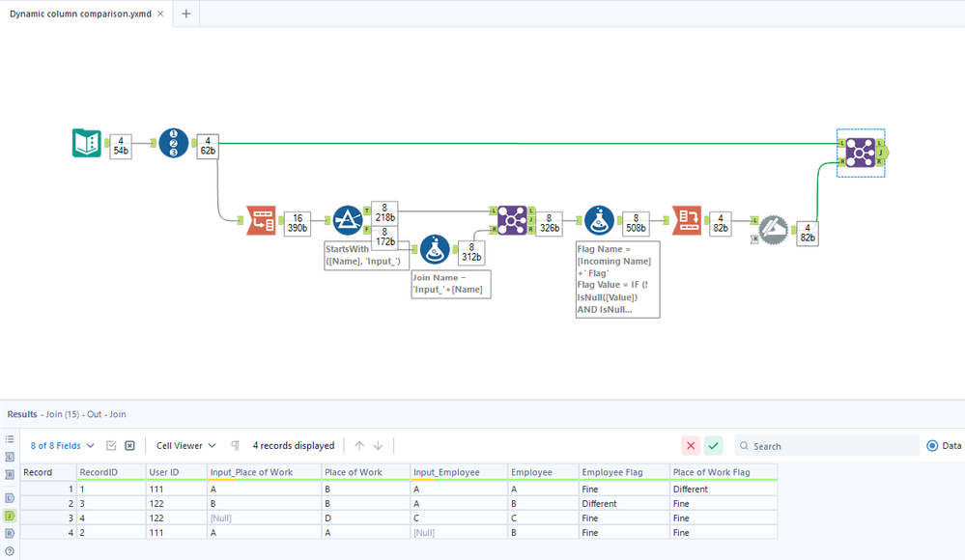965x560 pixels.
Task: Select the Transpose tool
Action: coord(261,220)
